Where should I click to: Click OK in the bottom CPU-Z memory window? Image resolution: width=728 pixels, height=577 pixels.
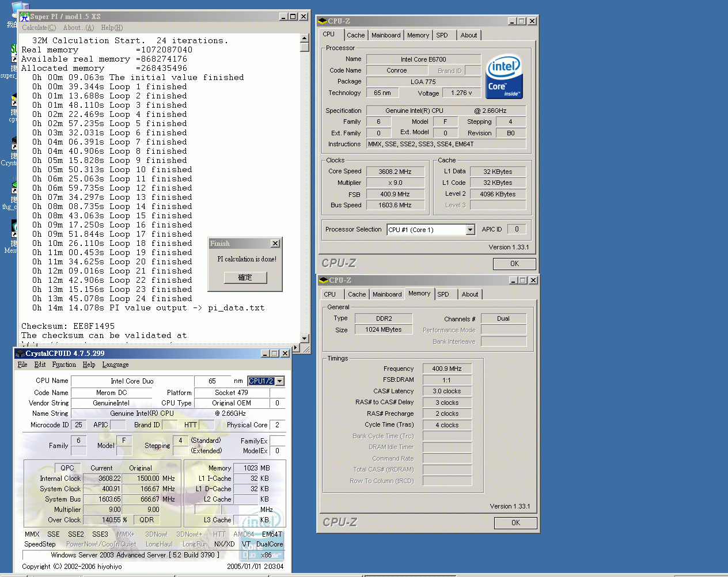[x=516, y=523]
